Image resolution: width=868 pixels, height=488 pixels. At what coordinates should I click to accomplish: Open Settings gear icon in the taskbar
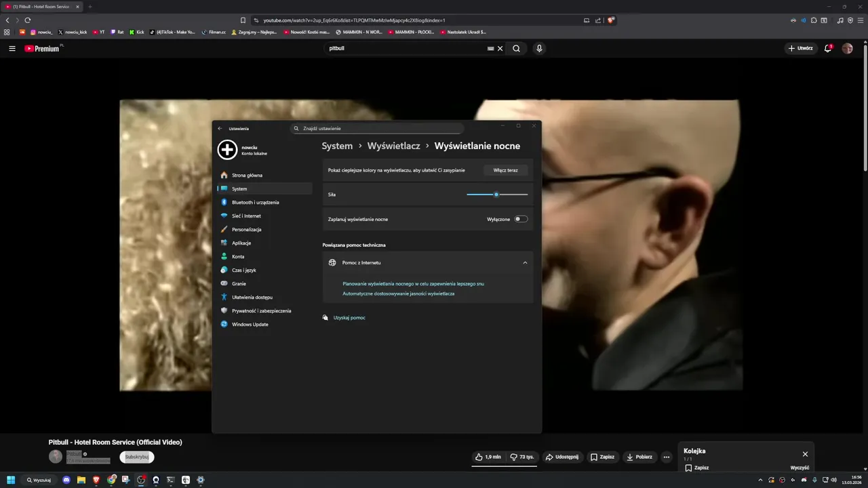pos(201,480)
